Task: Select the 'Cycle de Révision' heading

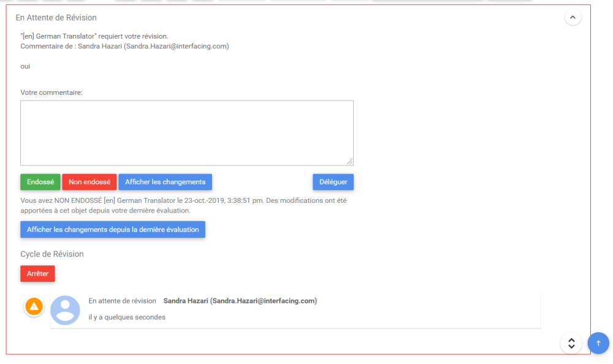Action: coord(52,254)
